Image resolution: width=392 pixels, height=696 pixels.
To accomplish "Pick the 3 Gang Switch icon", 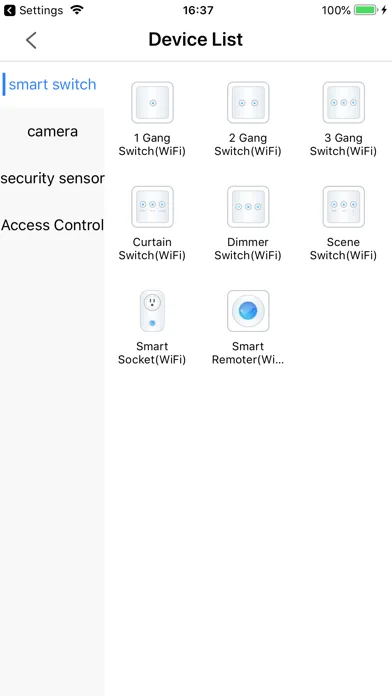I will (344, 103).
